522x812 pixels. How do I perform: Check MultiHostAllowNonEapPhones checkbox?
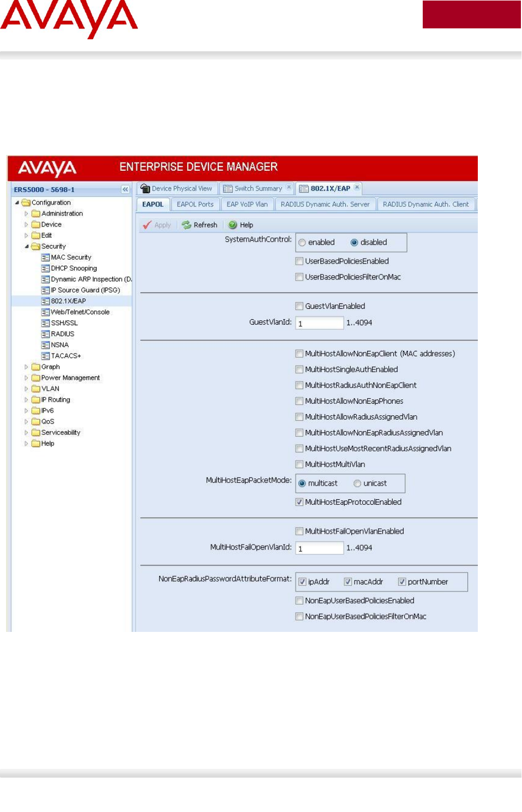click(299, 401)
